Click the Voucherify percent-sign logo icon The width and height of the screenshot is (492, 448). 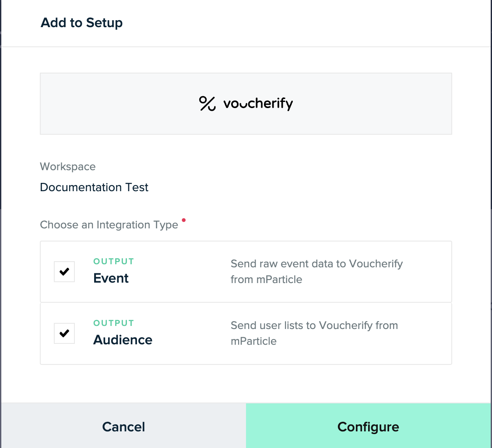(x=207, y=104)
